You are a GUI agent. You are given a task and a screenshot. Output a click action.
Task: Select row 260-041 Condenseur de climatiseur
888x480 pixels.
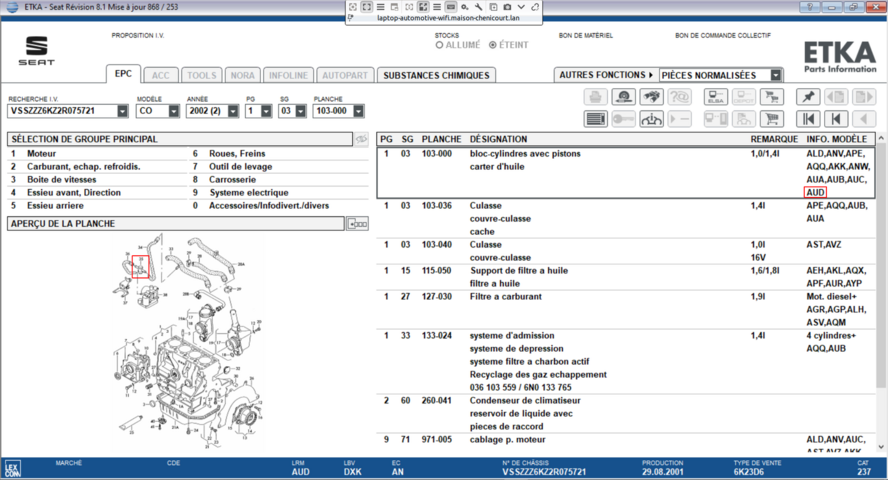(626, 413)
